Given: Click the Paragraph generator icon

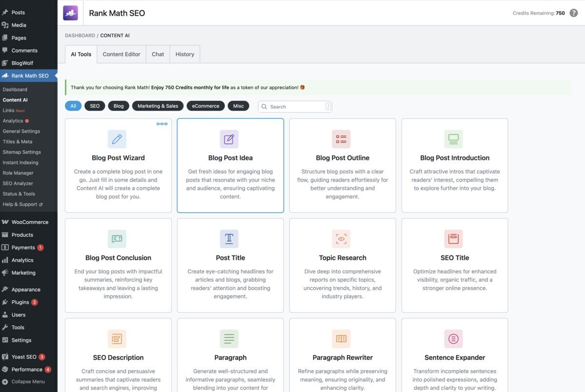Looking at the screenshot, I should tap(229, 338).
